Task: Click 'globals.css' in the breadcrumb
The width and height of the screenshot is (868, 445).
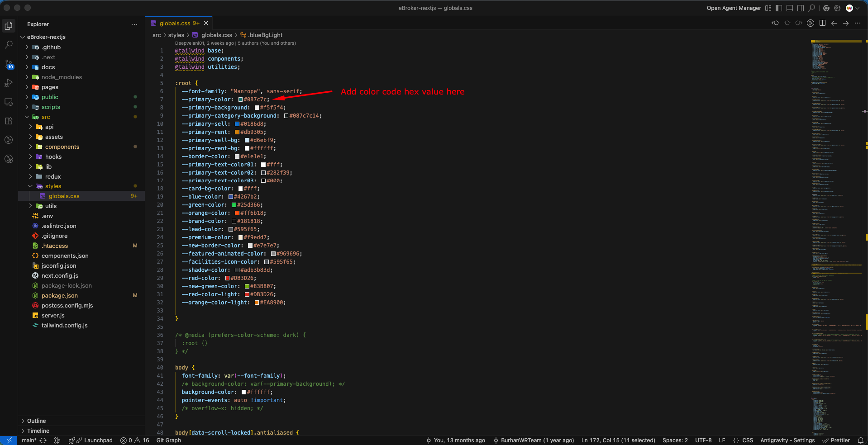Action: pos(216,35)
